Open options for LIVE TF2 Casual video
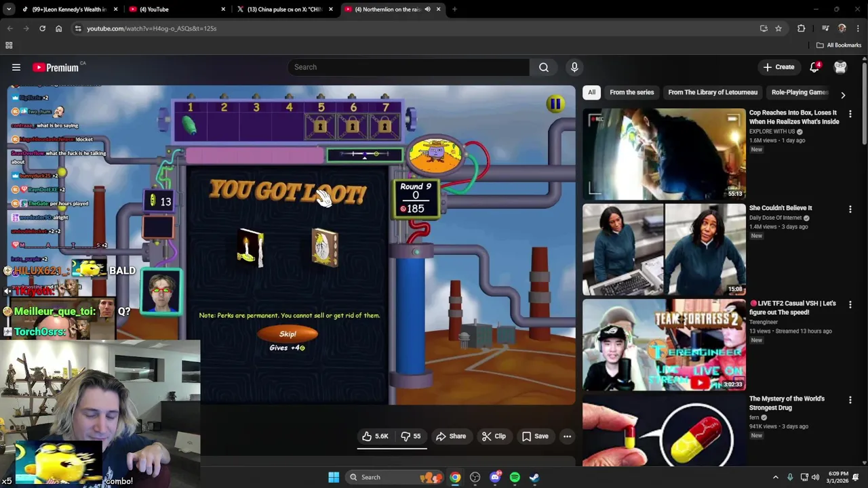The image size is (868, 488). [x=850, y=305]
